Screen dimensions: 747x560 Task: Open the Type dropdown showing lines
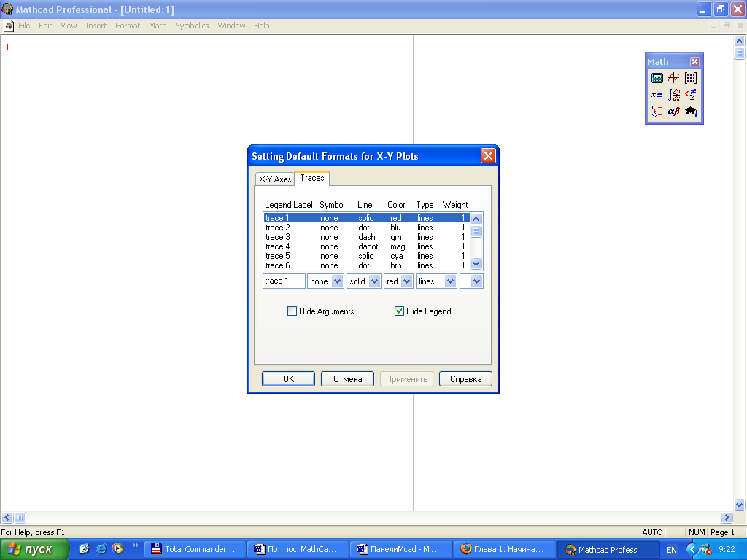coord(450,281)
